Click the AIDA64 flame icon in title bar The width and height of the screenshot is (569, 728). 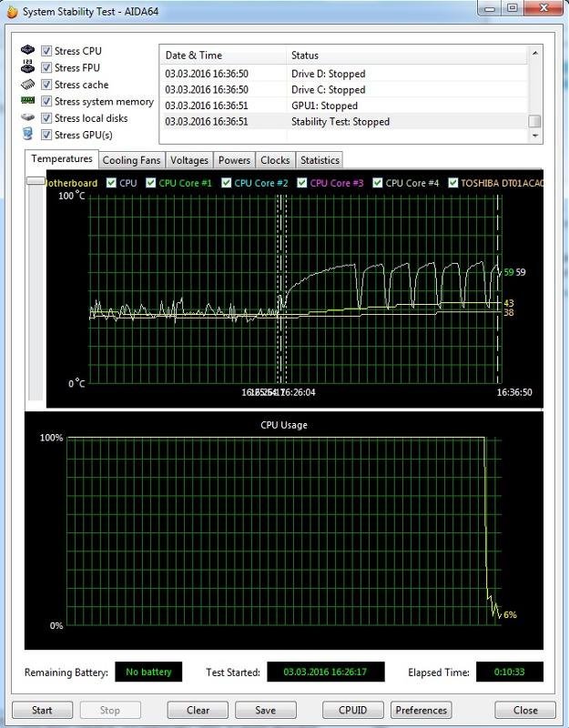pyautogui.click(x=12, y=12)
